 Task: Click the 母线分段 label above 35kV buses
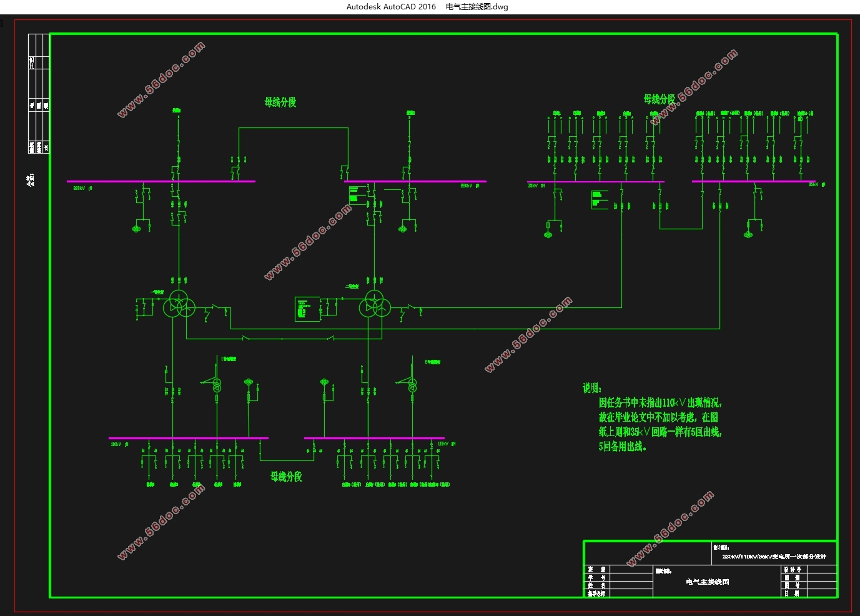(660, 99)
